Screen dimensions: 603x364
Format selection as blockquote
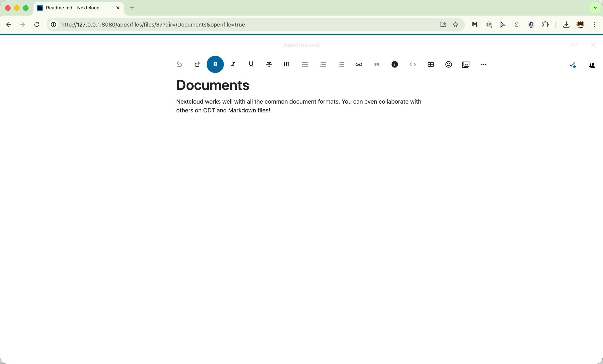tap(377, 64)
